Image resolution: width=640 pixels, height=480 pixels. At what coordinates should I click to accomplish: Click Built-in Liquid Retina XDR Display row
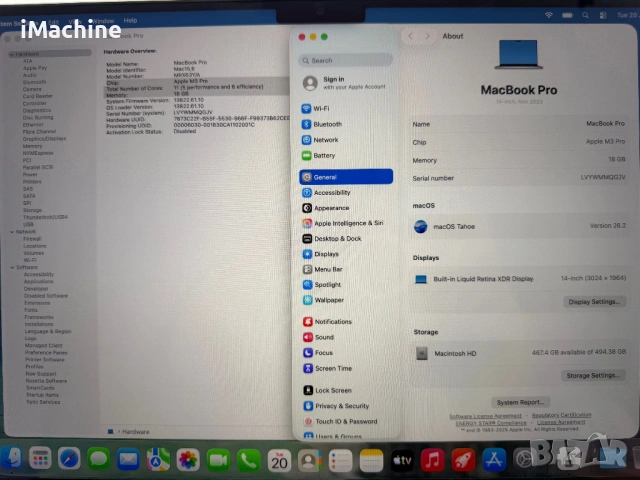[x=519, y=279]
